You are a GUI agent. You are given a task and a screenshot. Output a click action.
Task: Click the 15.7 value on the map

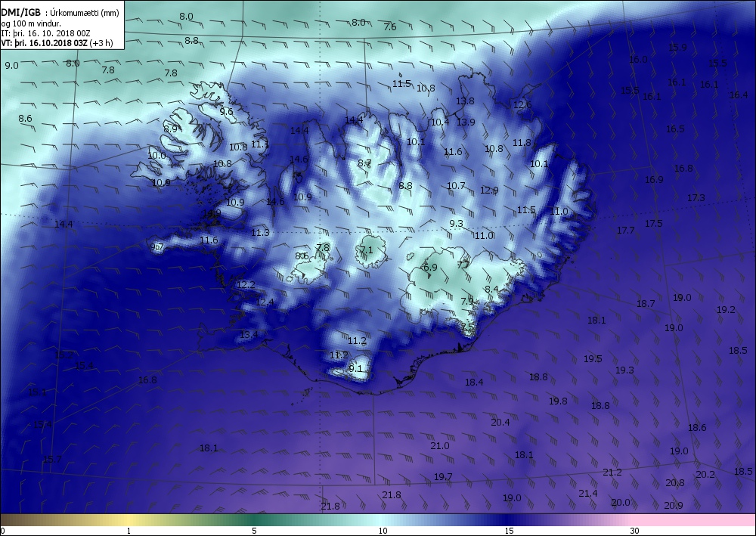tap(52, 459)
